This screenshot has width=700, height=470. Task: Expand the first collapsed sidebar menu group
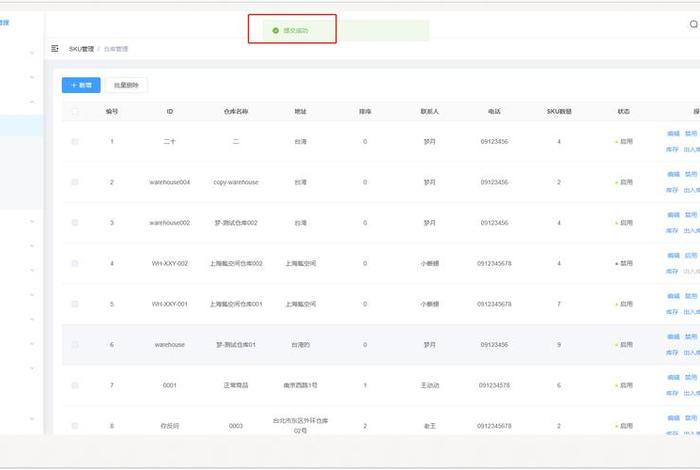[x=32, y=52]
